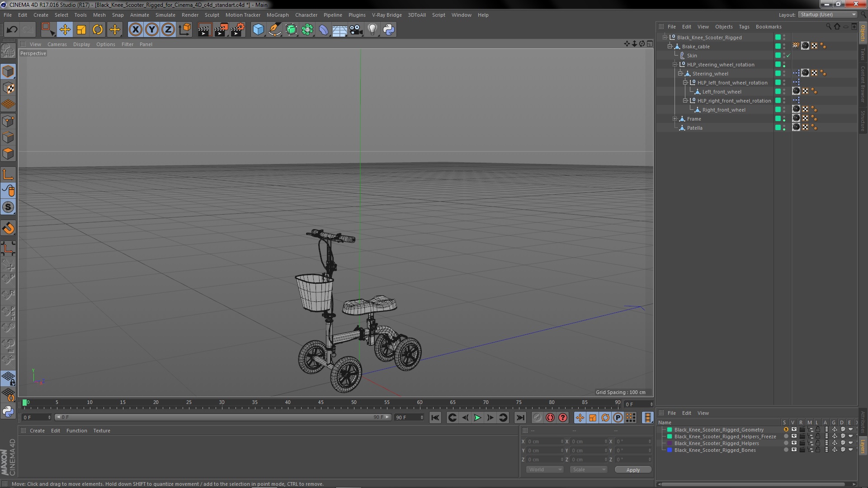Image resolution: width=868 pixels, height=488 pixels.
Task: Toggle Y-axis lock button
Action: [x=152, y=30]
